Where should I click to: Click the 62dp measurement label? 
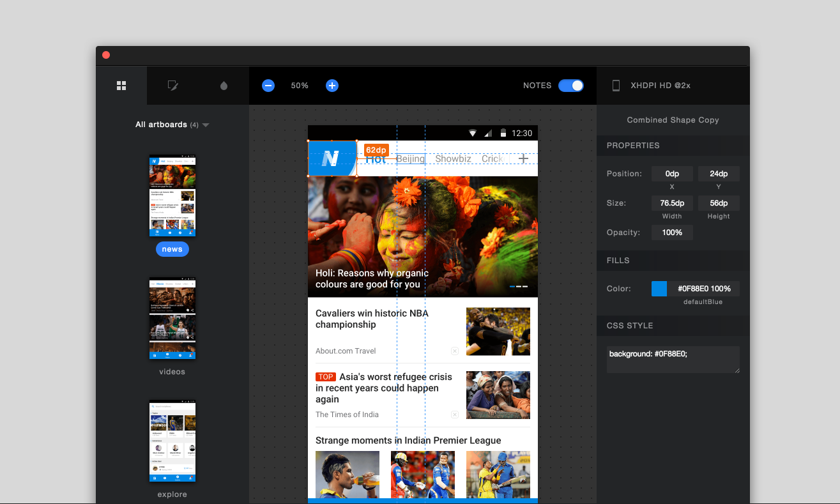coord(376,150)
